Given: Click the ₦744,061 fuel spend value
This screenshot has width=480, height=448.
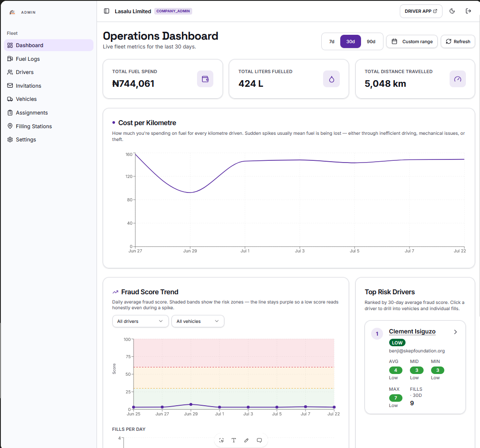Looking at the screenshot, I should (133, 84).
